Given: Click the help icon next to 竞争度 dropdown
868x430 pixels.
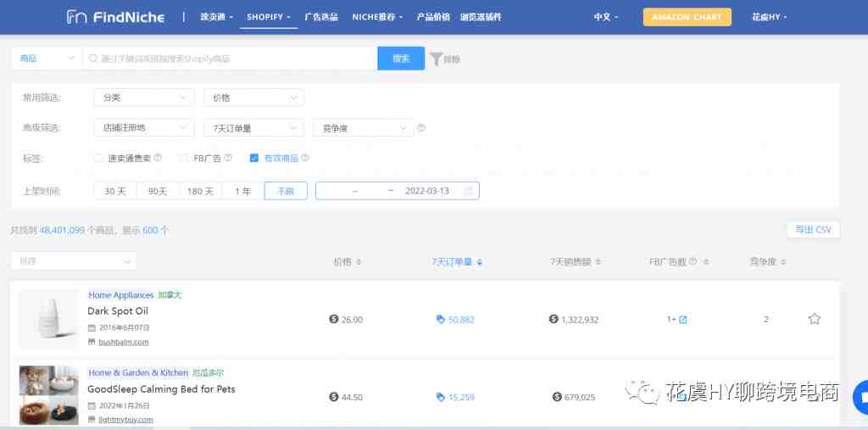Looking at the screenshot, I should pos(421,129).
